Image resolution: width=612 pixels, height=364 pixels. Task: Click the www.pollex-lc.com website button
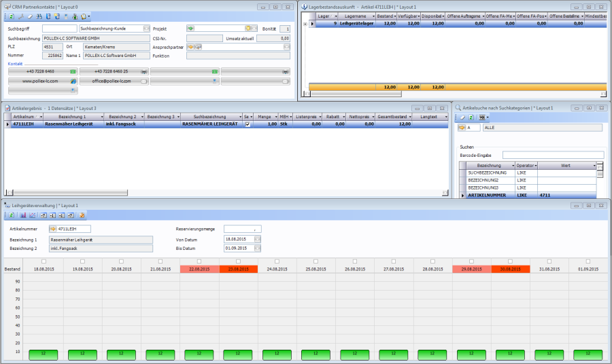(42, 81)
